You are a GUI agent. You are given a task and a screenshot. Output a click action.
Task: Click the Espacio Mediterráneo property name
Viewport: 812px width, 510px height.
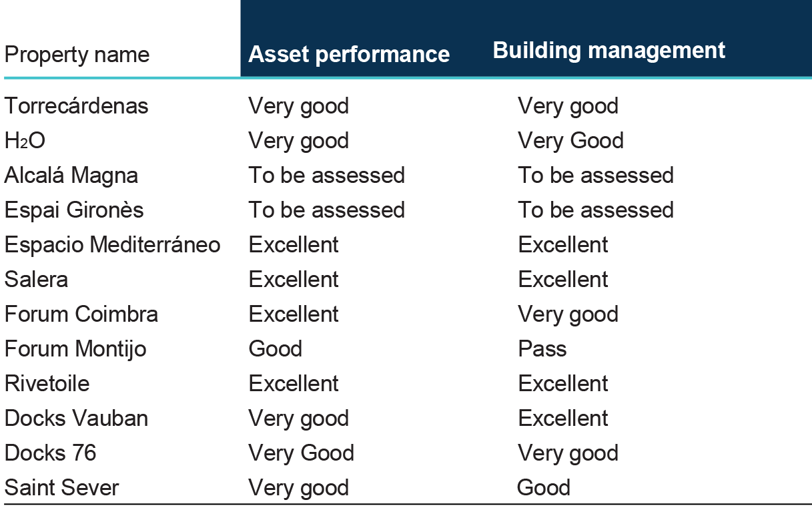(x=112, y=244)
